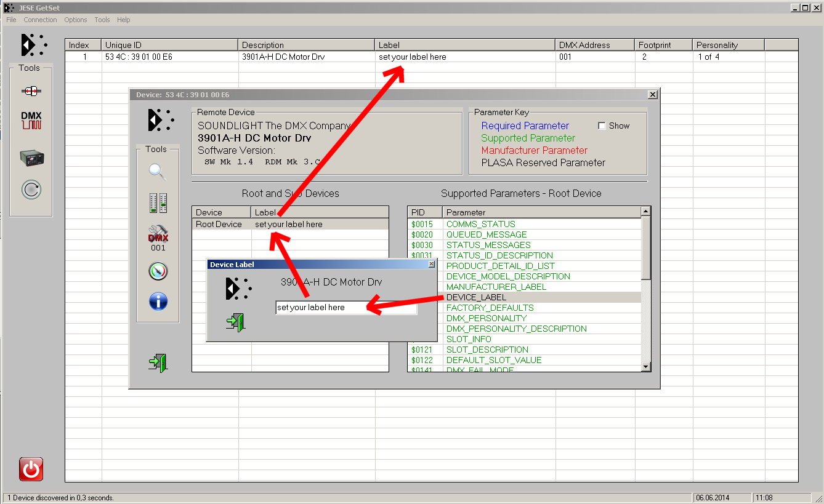Open the Connection menu
Image resolution: width=824 pixels, height=504 pixels.
click(40, 20)
